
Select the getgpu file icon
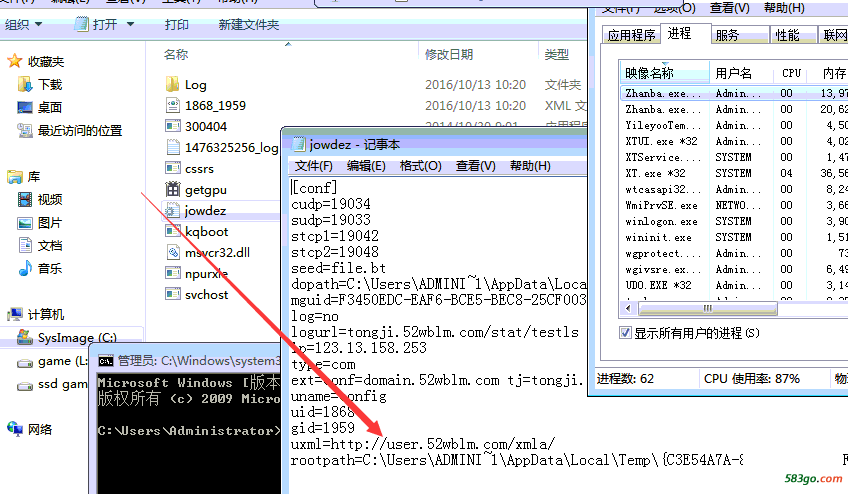pos(170,190)
